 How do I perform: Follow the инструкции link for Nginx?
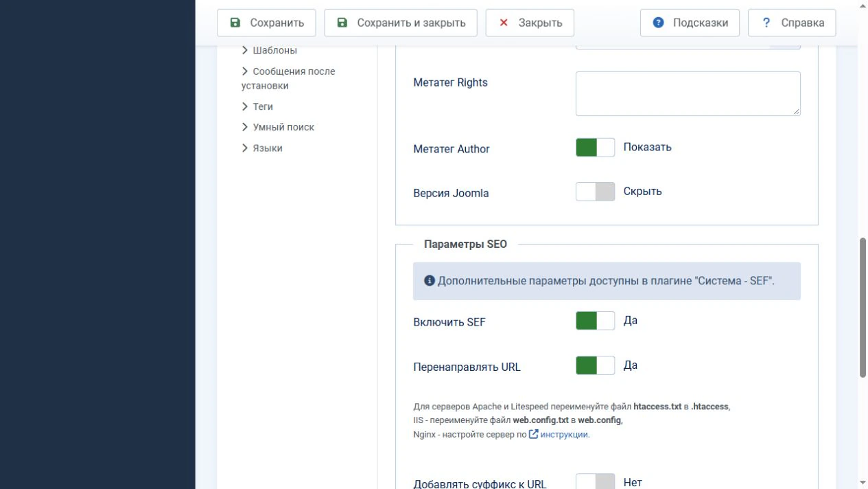(565, 435)
